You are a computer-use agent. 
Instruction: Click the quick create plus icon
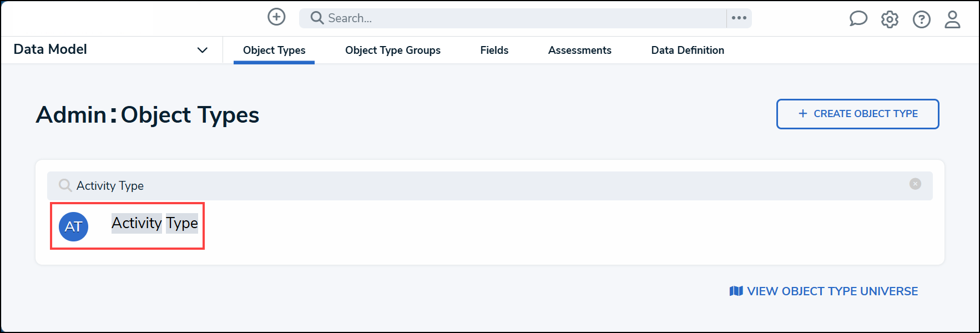pos(276,17)
